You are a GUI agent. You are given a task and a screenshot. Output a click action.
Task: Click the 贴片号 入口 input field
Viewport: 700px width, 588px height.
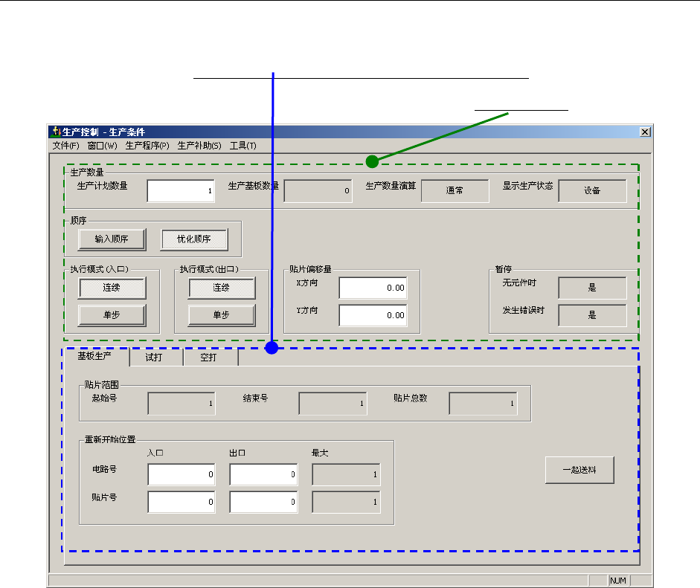[182, 503]
